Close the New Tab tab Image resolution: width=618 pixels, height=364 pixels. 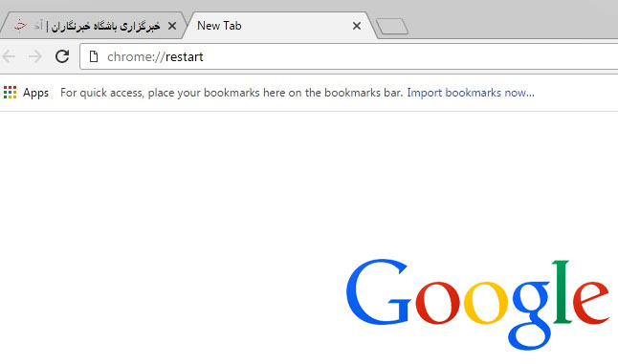(x=357, y=26)
